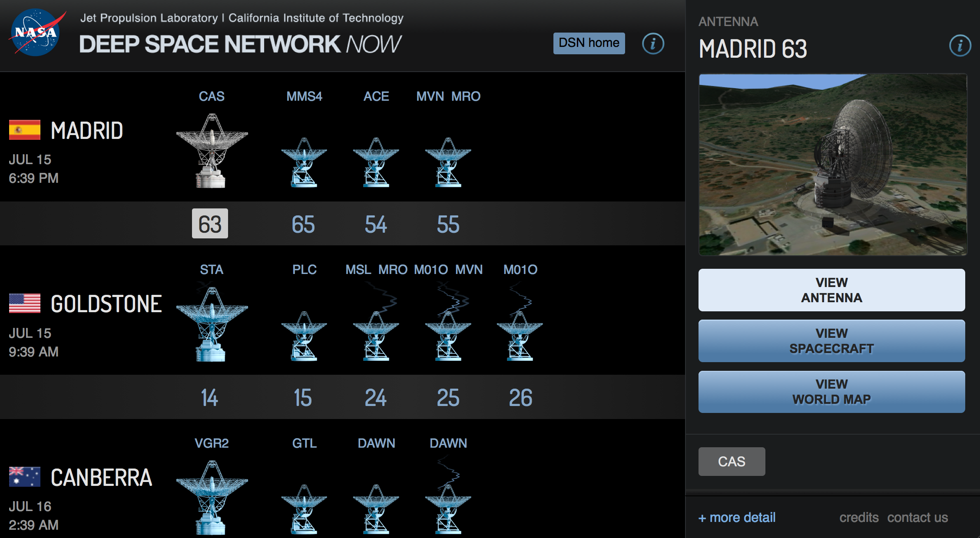Open the info icon next to MADRID 63

(960, 46)
